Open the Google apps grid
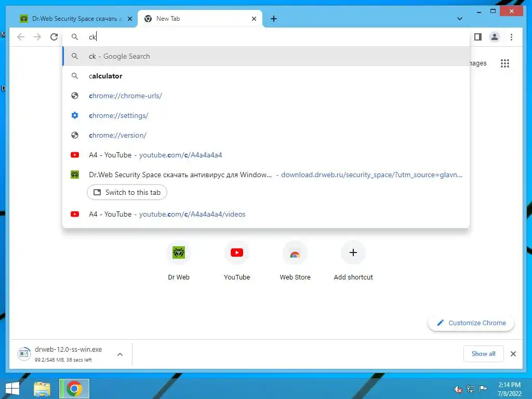 [505, 63]
